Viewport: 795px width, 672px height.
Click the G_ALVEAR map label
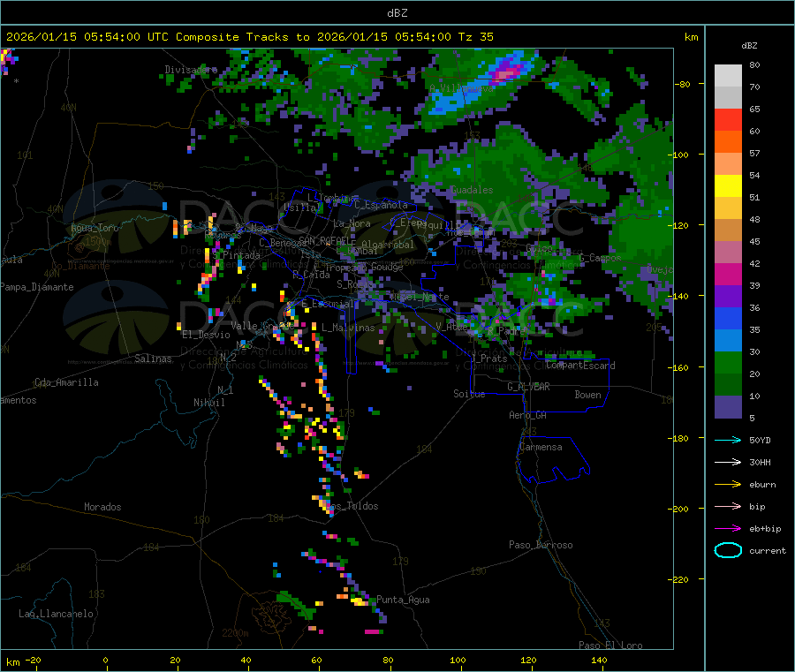click(528, 387)
